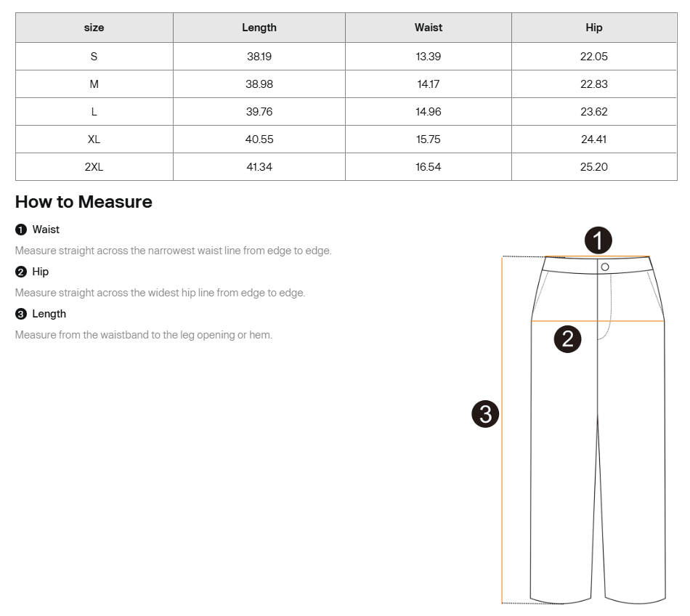Click the XL length value 40.55

tap(259, 139)
